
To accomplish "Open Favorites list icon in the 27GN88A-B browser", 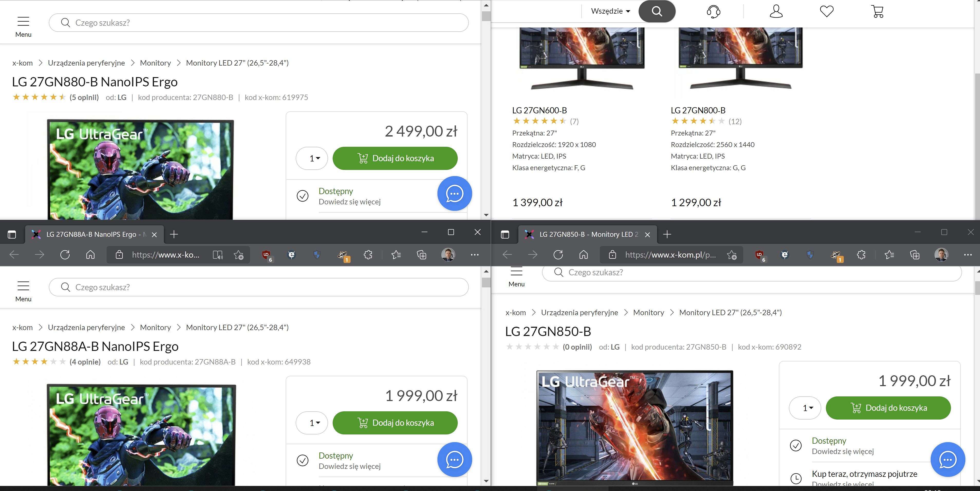I will 396,255.
